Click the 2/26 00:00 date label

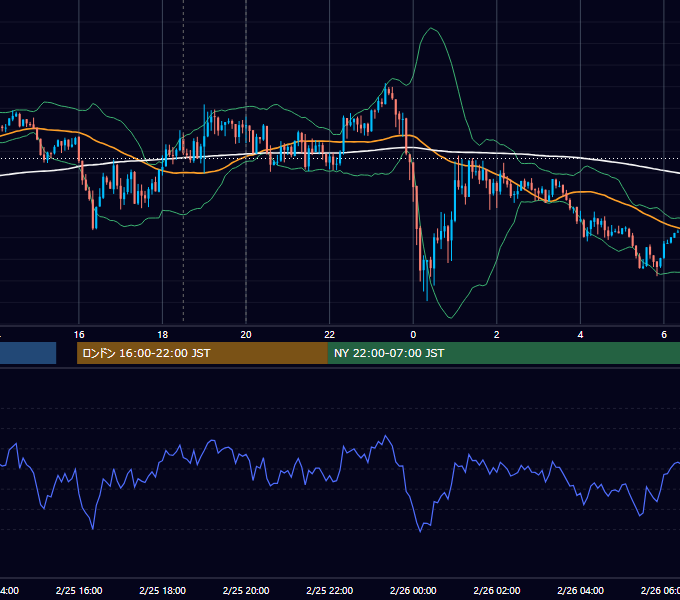413,590
